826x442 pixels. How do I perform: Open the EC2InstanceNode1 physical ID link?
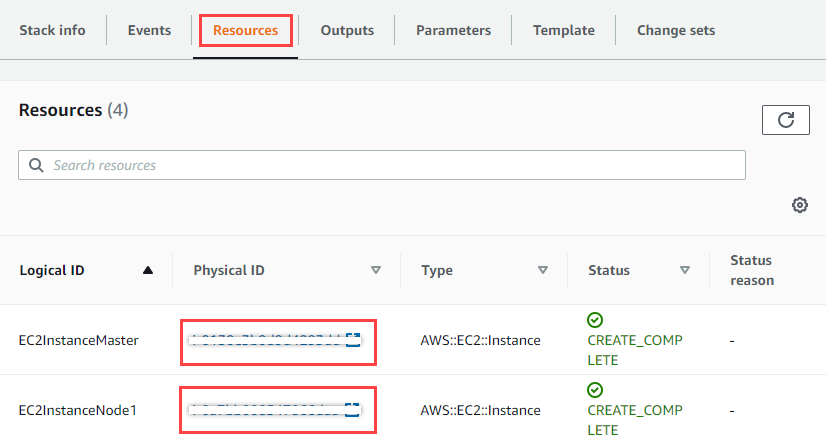[x=265, y=409]
